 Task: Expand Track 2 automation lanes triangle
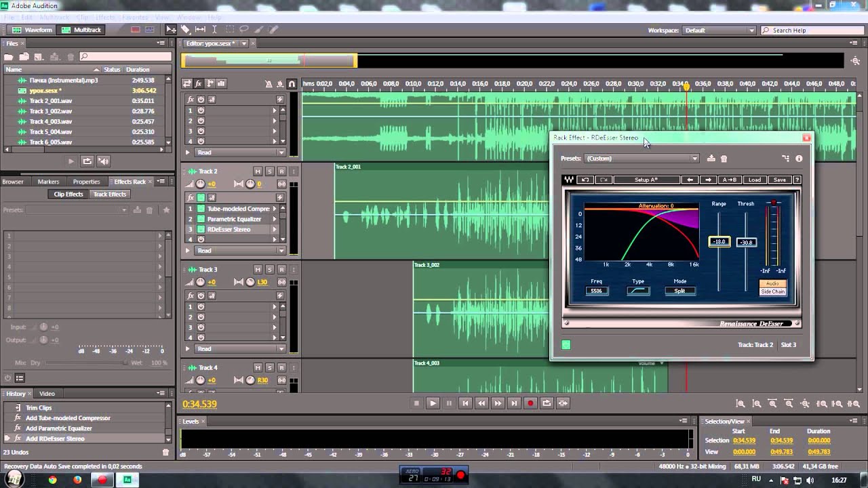188,250
